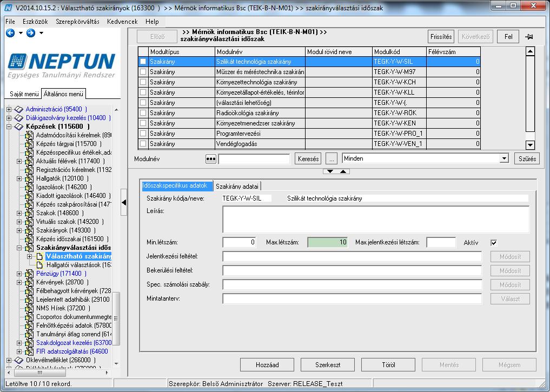Click the Igazolások item icon

pos(29,187)
